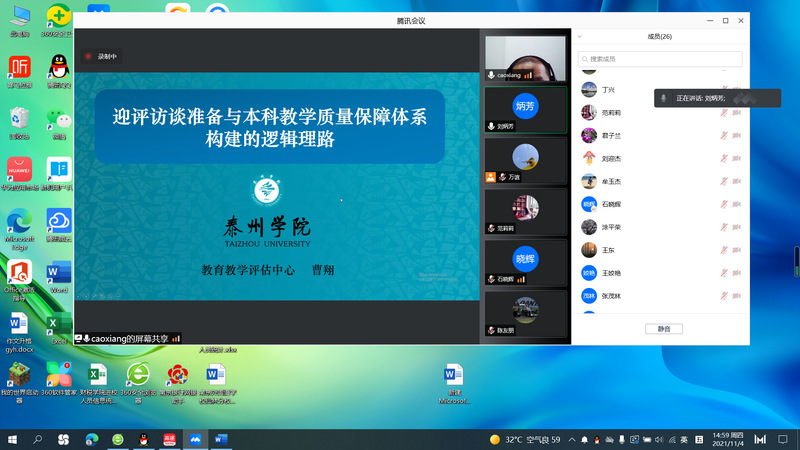800x450 pixels.
Task: Open the QQ penguin desktop icon
Action: pyautogui.click(x=58, y=70)
